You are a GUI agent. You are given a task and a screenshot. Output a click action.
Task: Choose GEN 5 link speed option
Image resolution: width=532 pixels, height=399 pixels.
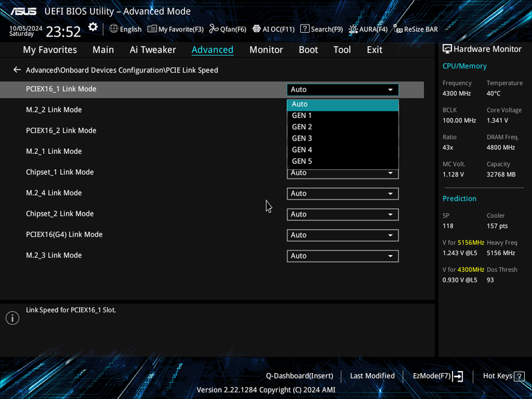(343, 161)
